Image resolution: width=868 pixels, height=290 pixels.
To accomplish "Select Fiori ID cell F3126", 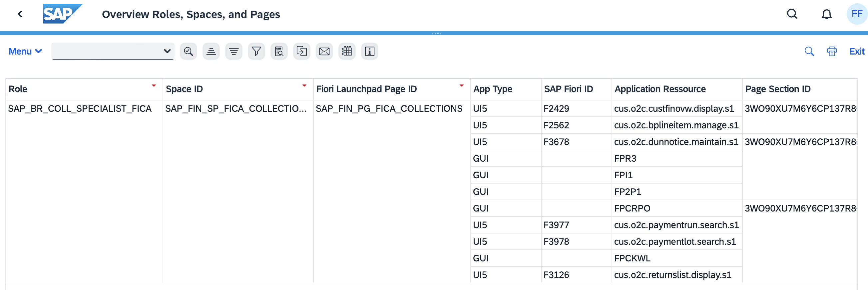I will (x=576, y=275).
